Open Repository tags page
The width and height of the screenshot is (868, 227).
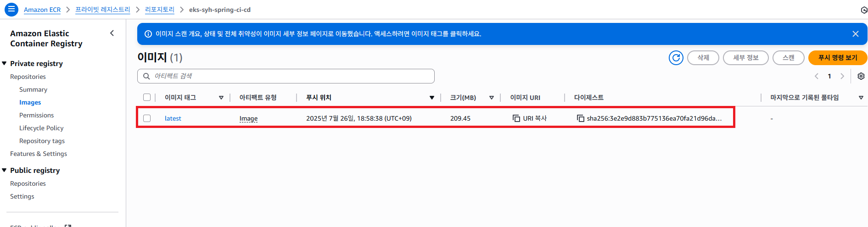click(x=42, y=141)
